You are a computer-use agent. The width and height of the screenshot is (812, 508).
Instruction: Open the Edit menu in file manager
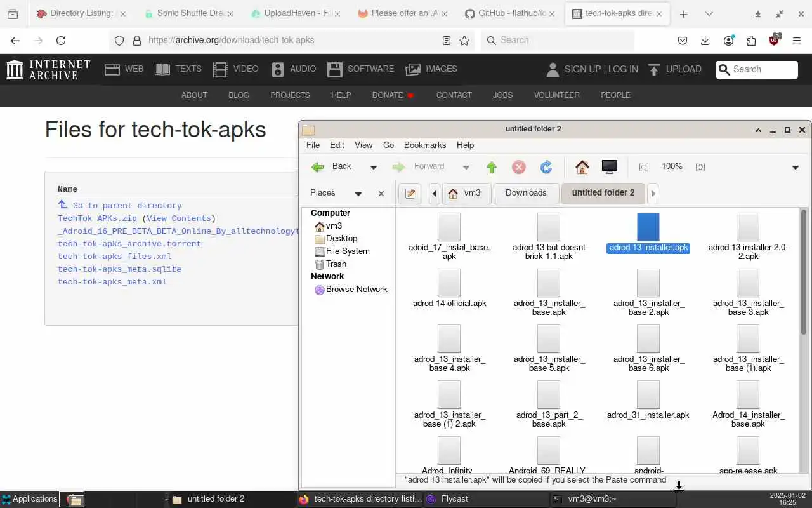[337, 145]
